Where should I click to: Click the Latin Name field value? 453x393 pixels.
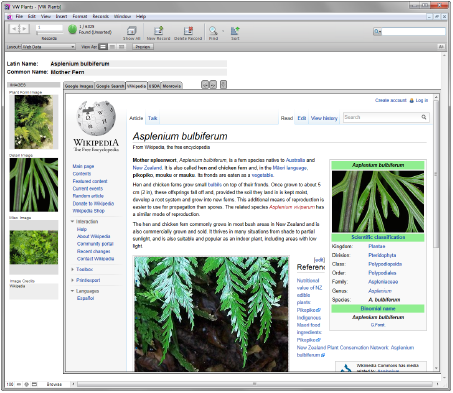click(x=138, y=64)
